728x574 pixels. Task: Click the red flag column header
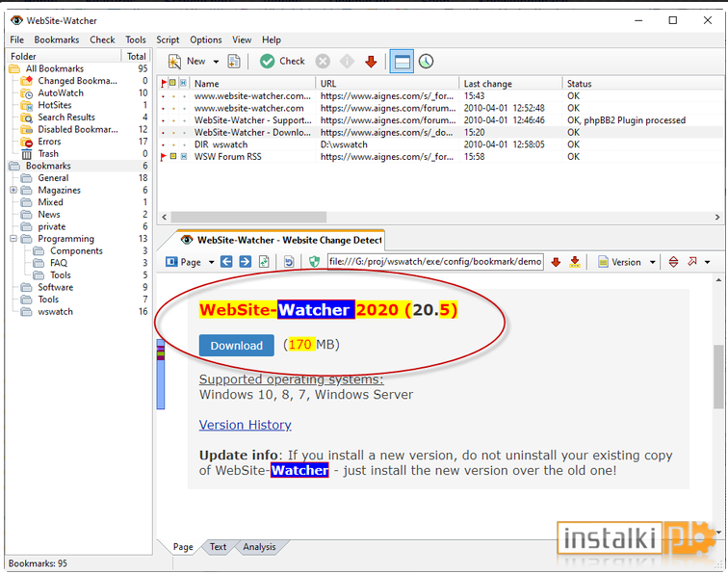tap(164, 83)
